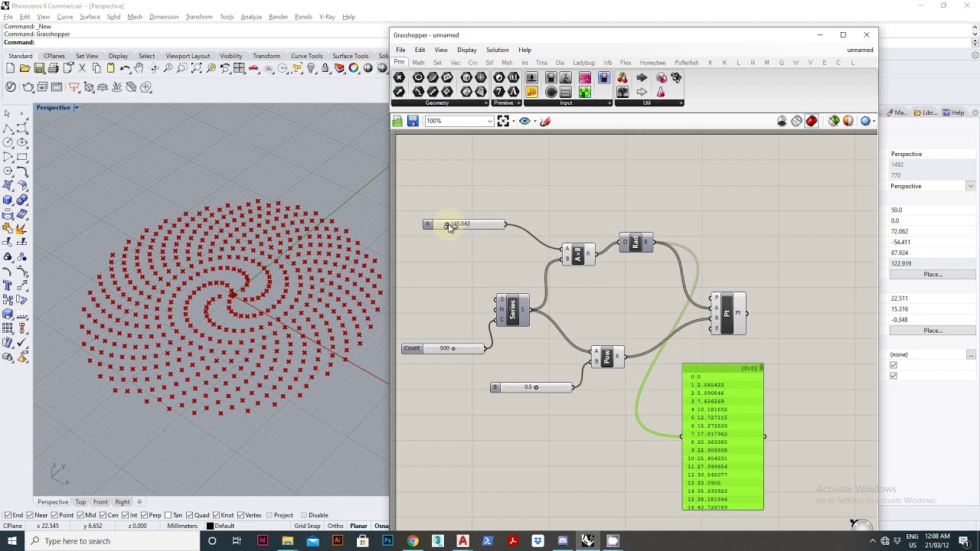This screenshot has height=551, width=980.
Task: Select shaded preview mode (red cylinder icon)
Action: 812,121
